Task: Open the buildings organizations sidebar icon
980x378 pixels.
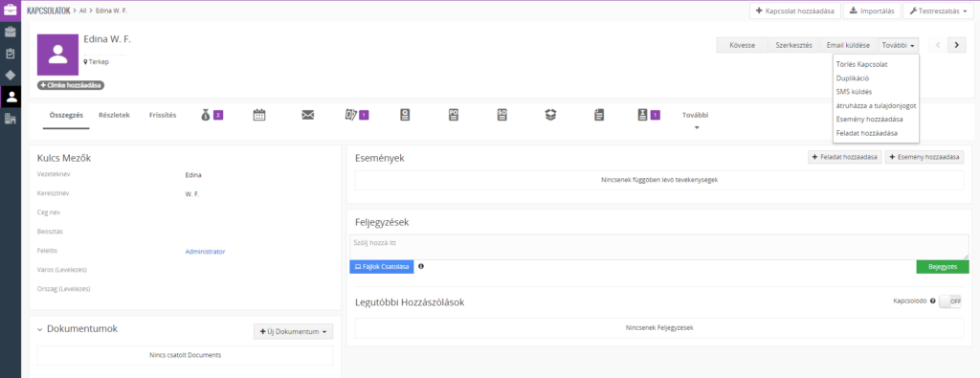Action: [10, 119]
